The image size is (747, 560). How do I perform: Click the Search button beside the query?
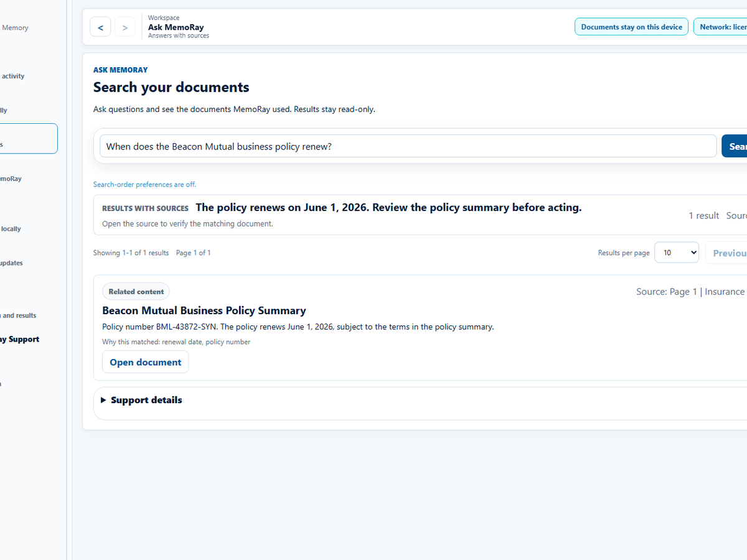click(736, 146)
